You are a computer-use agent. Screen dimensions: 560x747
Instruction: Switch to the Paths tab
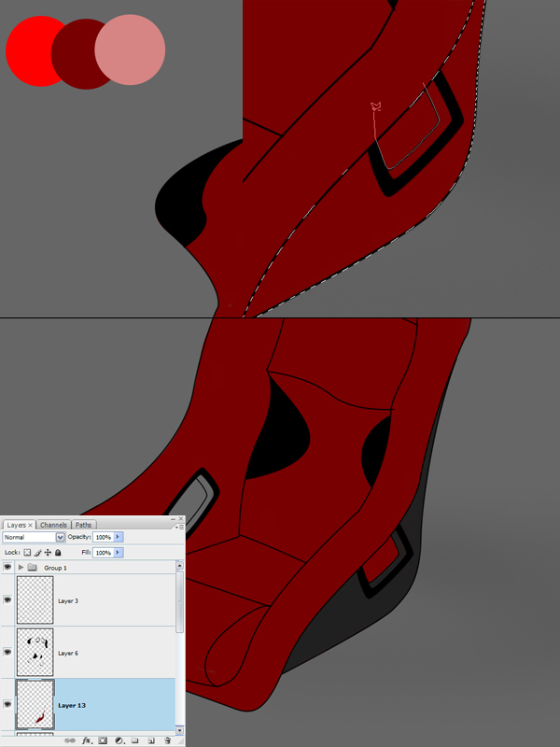(x=83, y=525)
